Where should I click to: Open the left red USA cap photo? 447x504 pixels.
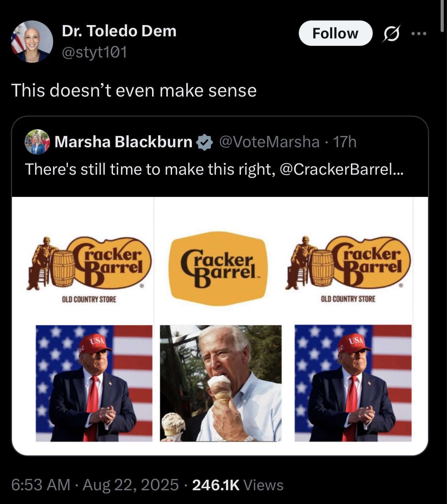[x=94, y=383]
